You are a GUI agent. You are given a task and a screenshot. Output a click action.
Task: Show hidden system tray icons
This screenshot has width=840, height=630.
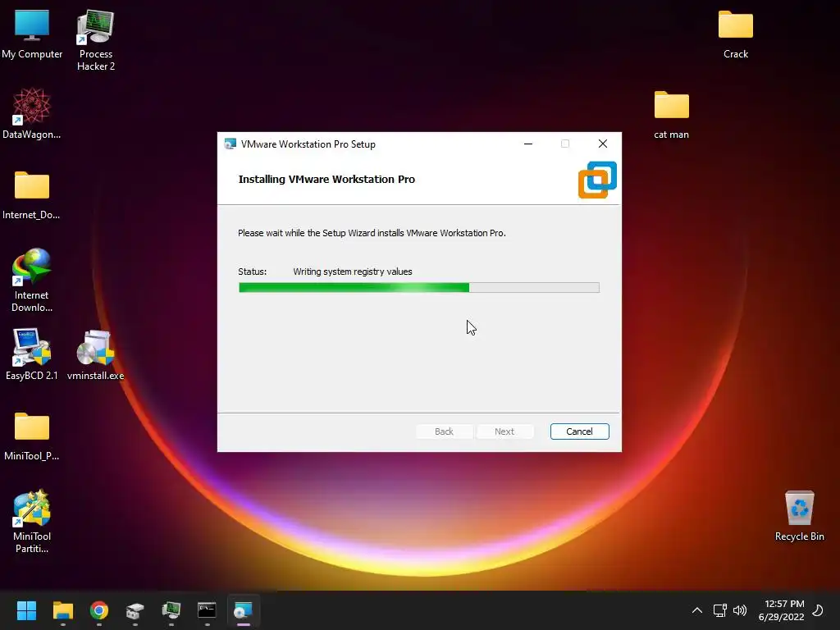[x=697, y=610]
